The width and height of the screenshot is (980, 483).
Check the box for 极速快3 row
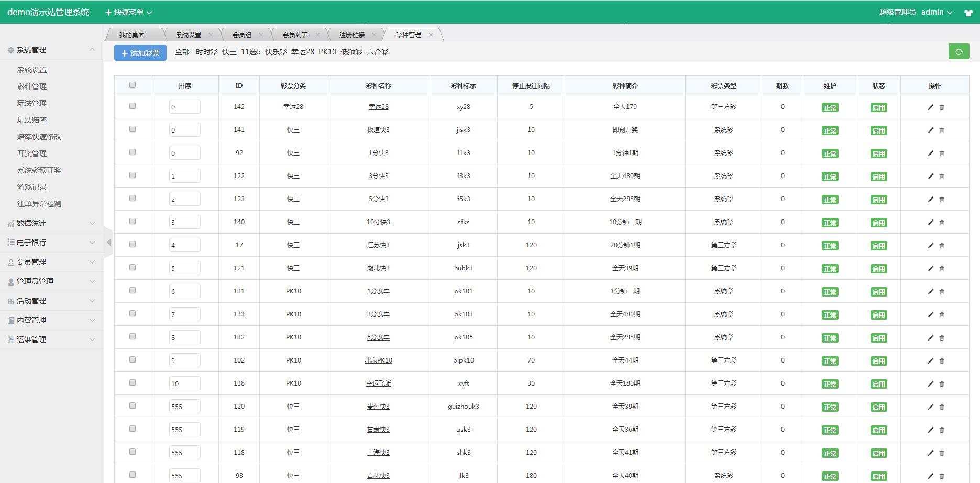133,129
